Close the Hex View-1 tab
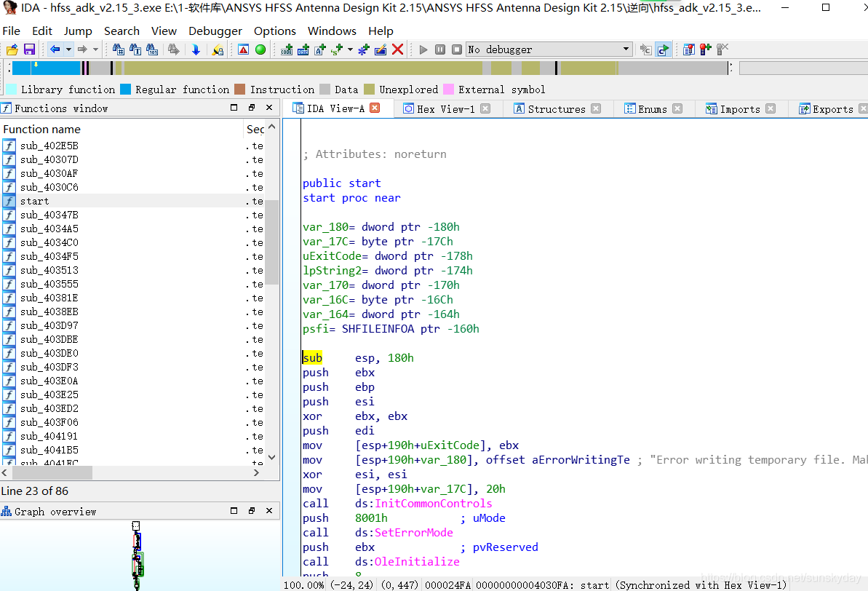The width and height of the screenshot is (868, 591). [485, 108]
